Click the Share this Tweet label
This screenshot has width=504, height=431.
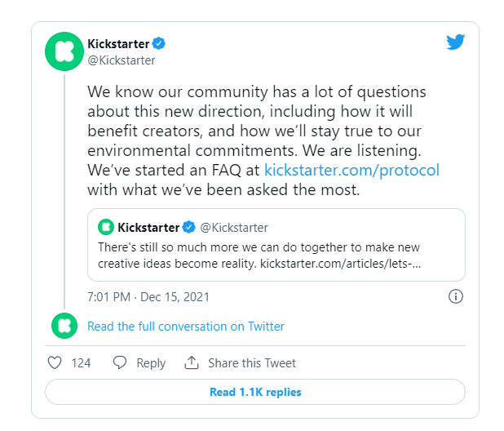click(x=252, y=363)
